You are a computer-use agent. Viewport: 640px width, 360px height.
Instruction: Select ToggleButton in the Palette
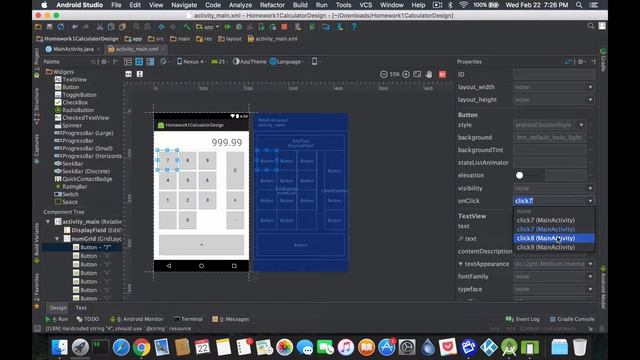coord(76,95)
